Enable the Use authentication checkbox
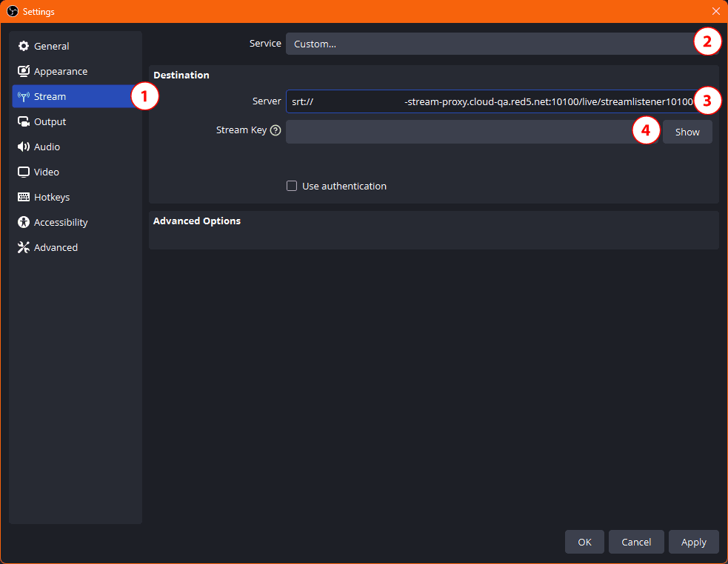 click(292, 186)
